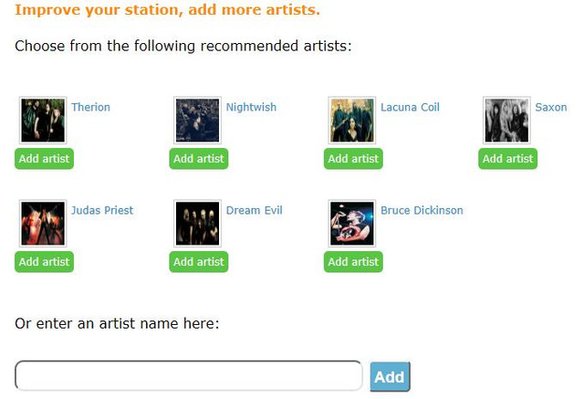This screenshot has height=399, width=584.
Task: Open the Lacuna Coil name link
Action: (410, 107)
